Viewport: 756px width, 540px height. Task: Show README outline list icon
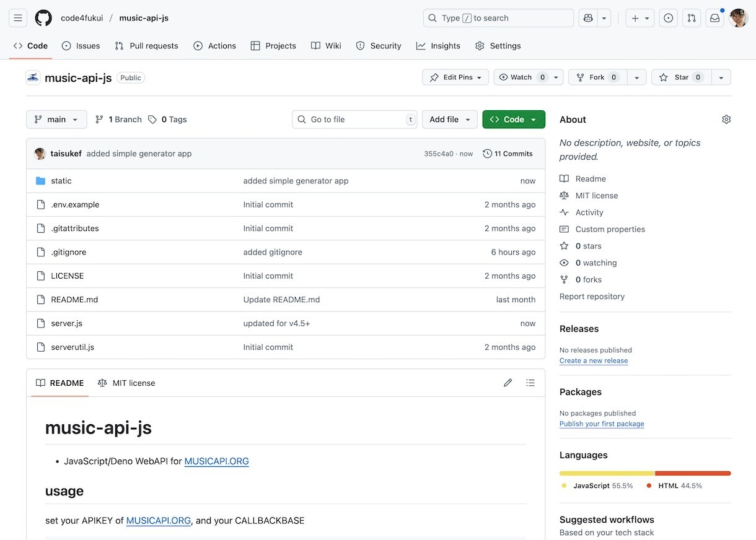[x=530, y=383]
